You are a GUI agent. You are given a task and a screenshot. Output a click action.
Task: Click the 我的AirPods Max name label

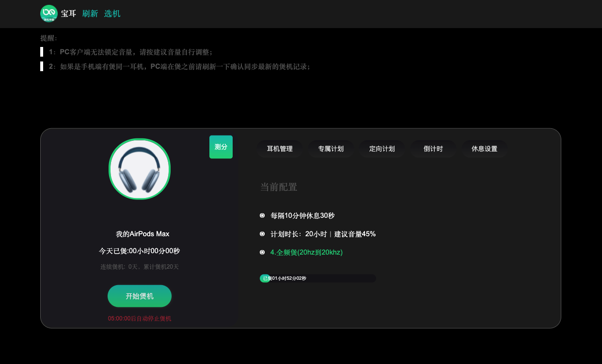(x=143, y=234)
